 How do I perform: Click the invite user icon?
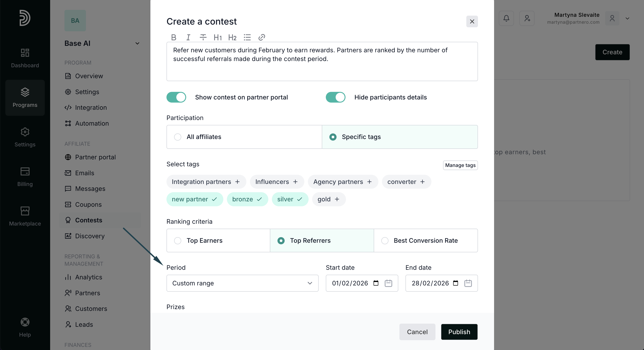pos(527,18)
